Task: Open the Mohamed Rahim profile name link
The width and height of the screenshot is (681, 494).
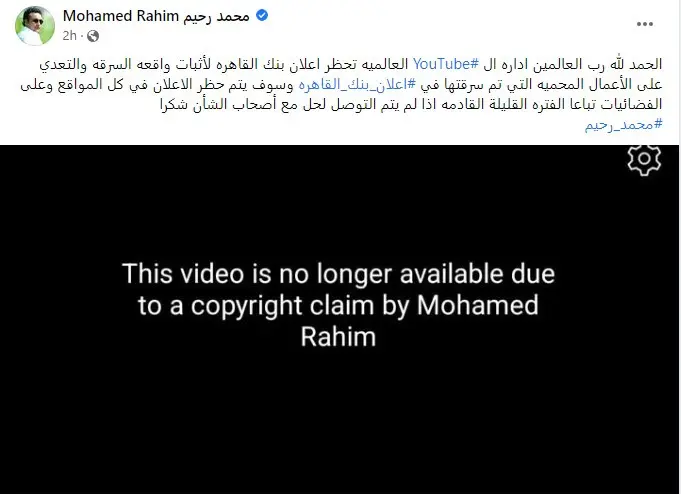Action: pos(121,16)
